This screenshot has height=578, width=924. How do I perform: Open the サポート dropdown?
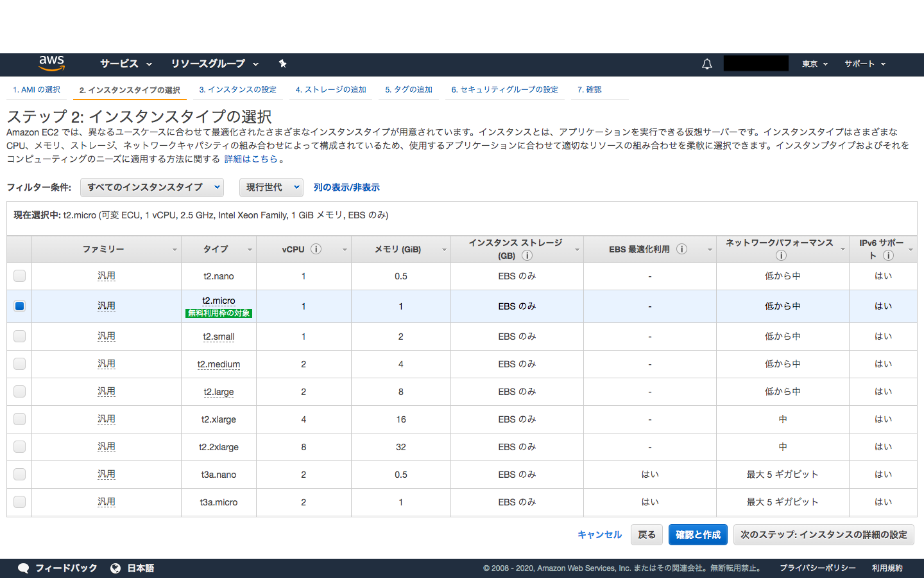click(865, 64)
